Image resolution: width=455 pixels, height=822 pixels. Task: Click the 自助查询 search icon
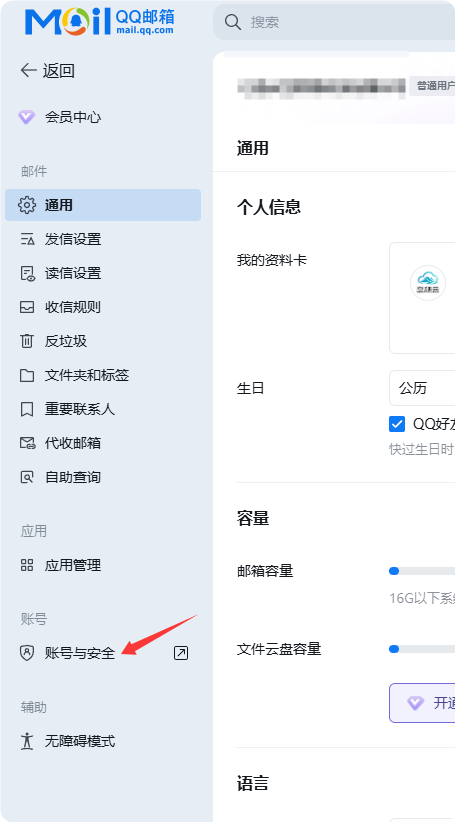[x=27, y=477]
